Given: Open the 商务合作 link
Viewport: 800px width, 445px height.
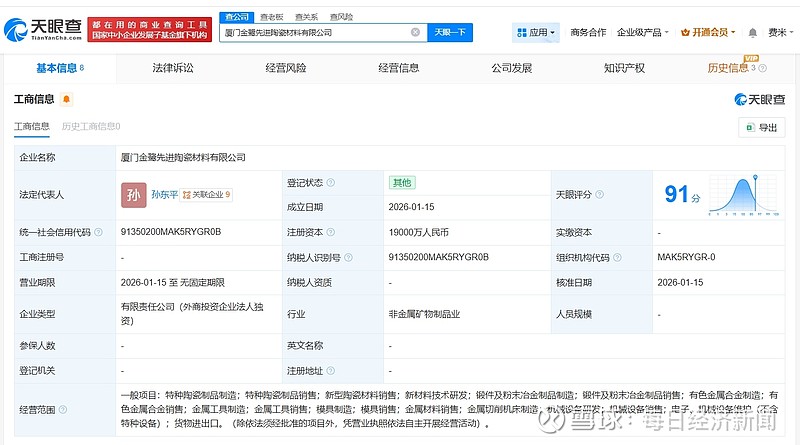Looking at the screenshot, I should click(x=588, y=33).
